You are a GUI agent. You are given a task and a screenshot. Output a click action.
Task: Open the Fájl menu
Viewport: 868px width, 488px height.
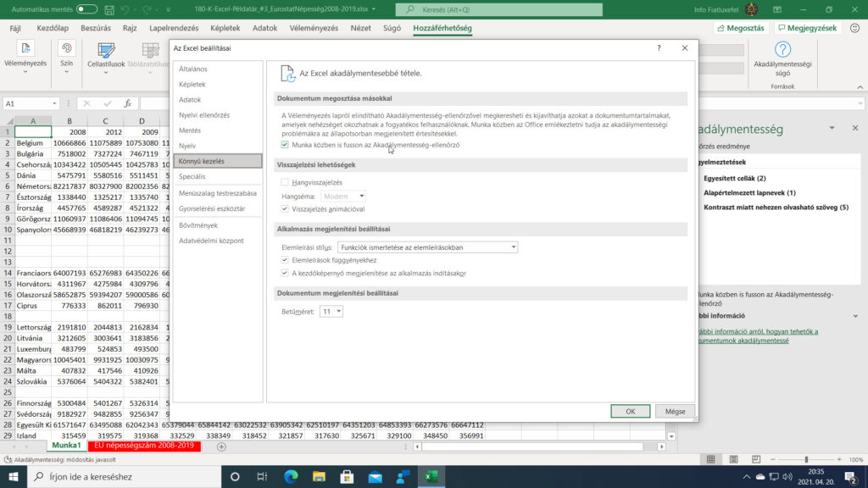coord(15,28)
